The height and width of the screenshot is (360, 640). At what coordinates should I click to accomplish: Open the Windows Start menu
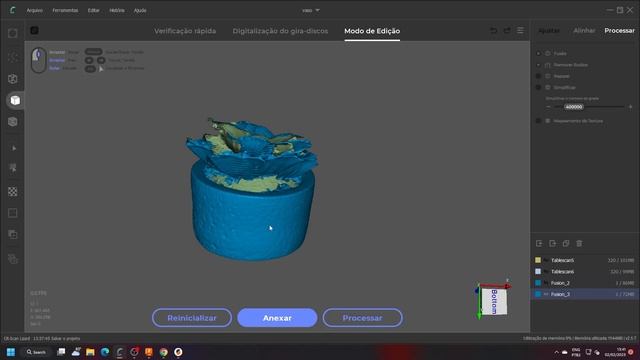11,352
